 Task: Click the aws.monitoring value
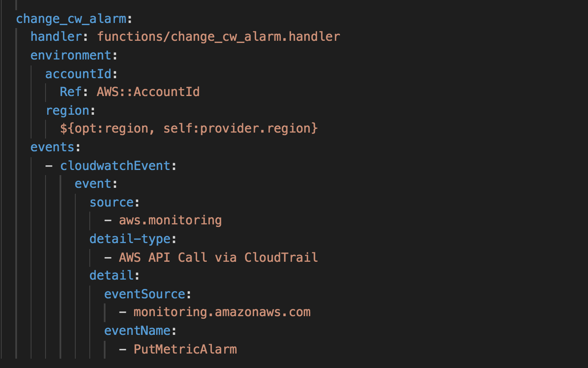(170, 221)
